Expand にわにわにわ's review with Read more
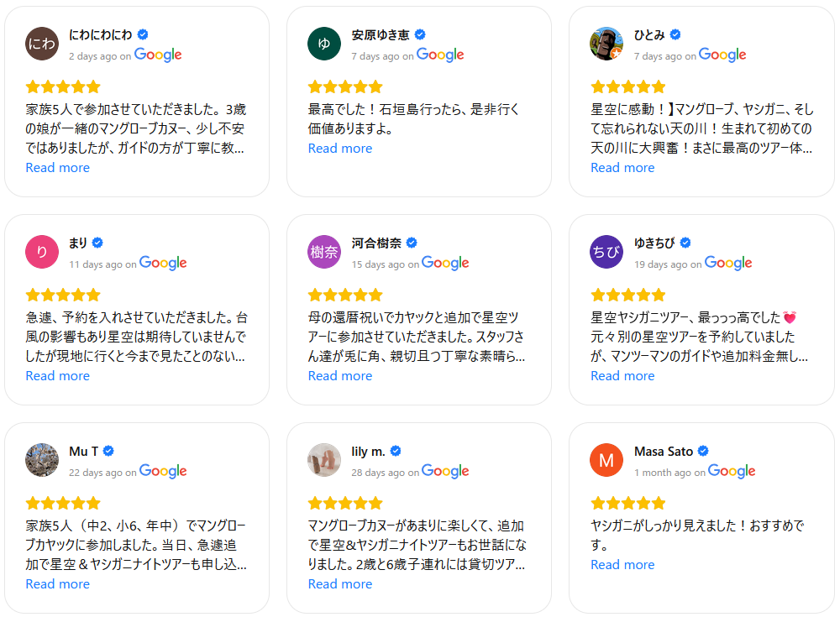840x617 pixels. pos(57,168)
